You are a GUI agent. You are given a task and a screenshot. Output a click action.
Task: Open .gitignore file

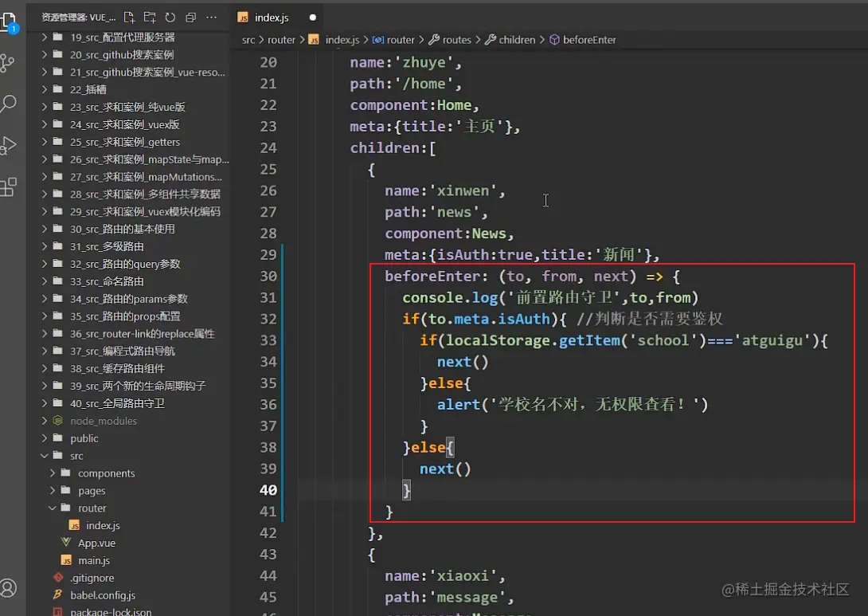click(x=92, y=578)
